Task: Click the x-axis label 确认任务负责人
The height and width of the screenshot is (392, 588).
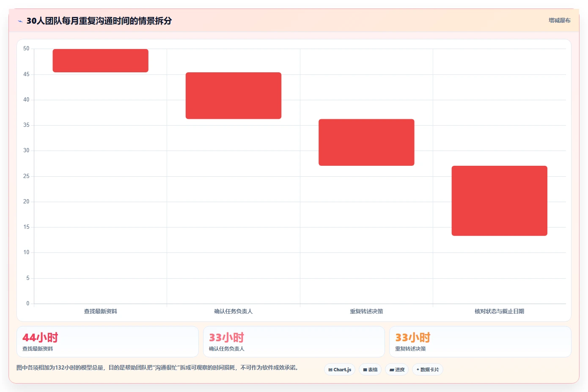Action: click(x=234, y=311)
